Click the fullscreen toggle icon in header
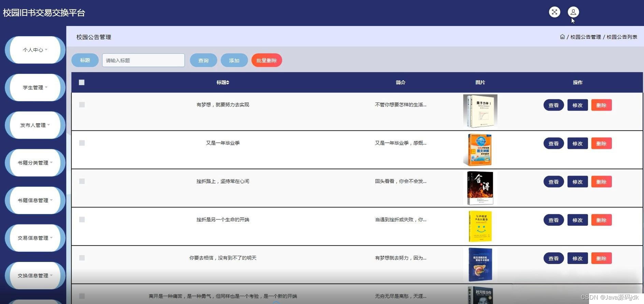The height and width of the screenshot is (304, 644). coord(555,12)
